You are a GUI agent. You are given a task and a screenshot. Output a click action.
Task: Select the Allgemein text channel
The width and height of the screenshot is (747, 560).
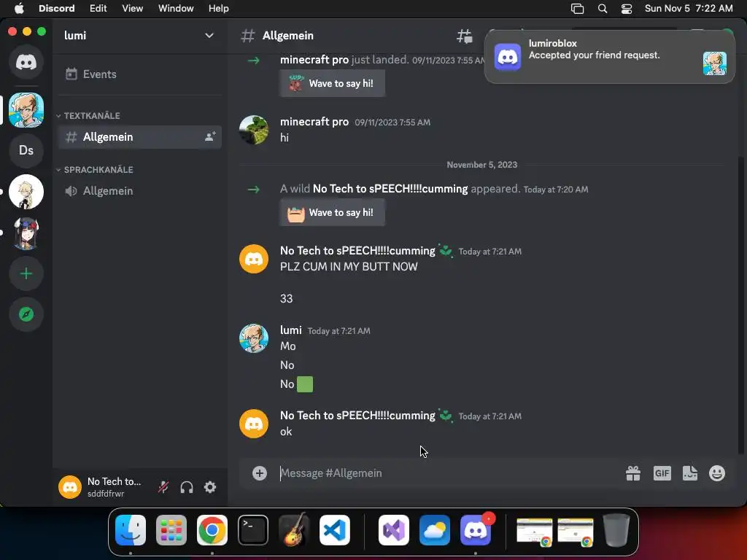[x=139, y=137]
